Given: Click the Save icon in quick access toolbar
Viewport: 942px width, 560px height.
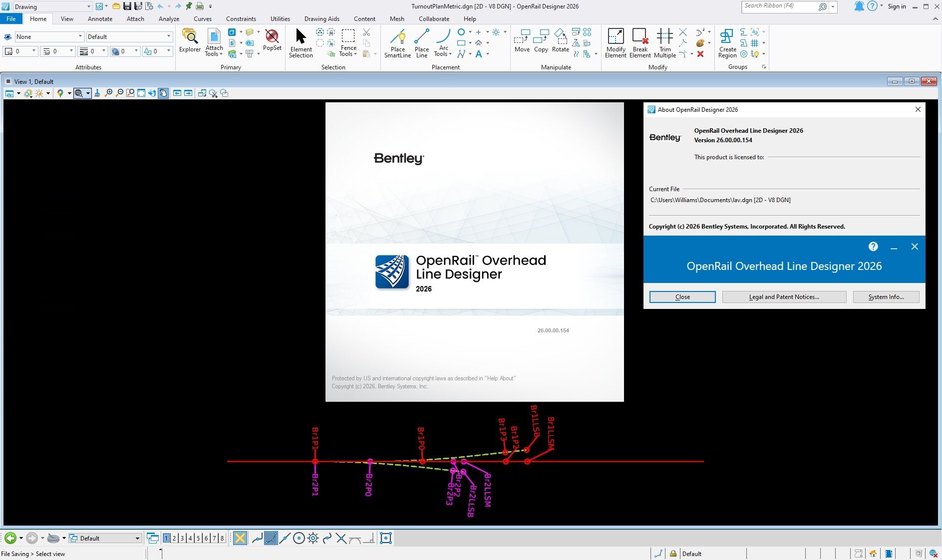Looking at the screenshot, I should (127, 6).
